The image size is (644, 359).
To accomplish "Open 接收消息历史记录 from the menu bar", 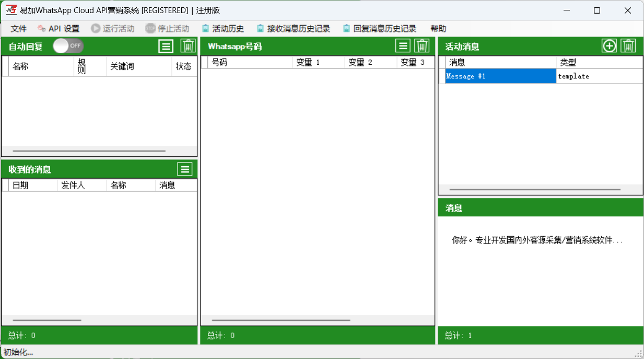I will (x=294, y=29).
